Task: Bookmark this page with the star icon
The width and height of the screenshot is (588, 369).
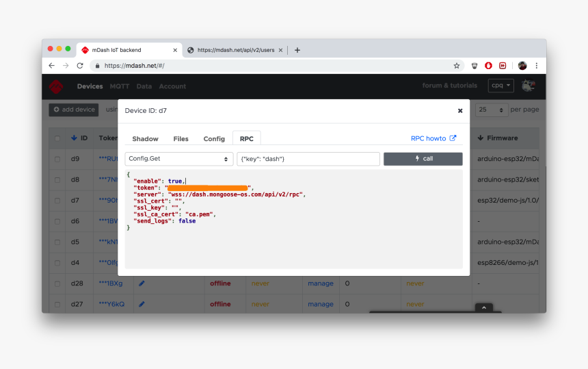Action: coord(457,66)
